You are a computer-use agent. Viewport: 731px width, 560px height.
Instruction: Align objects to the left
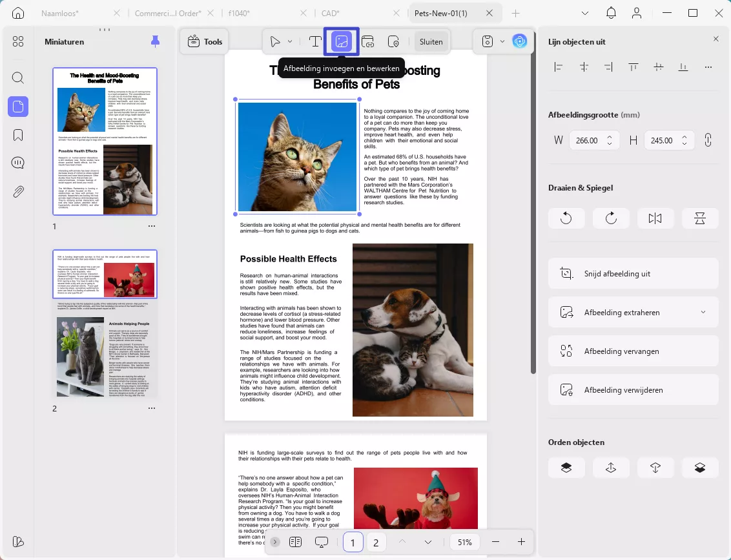[x=558, y=67]
